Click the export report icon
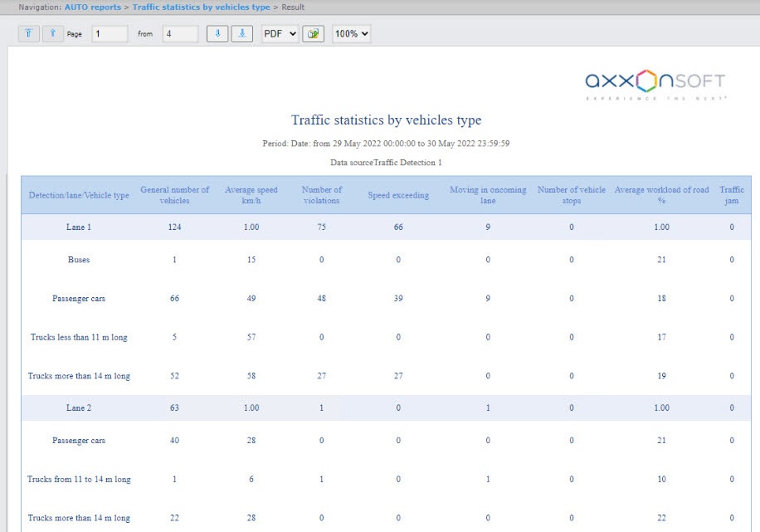 [313, 34]
